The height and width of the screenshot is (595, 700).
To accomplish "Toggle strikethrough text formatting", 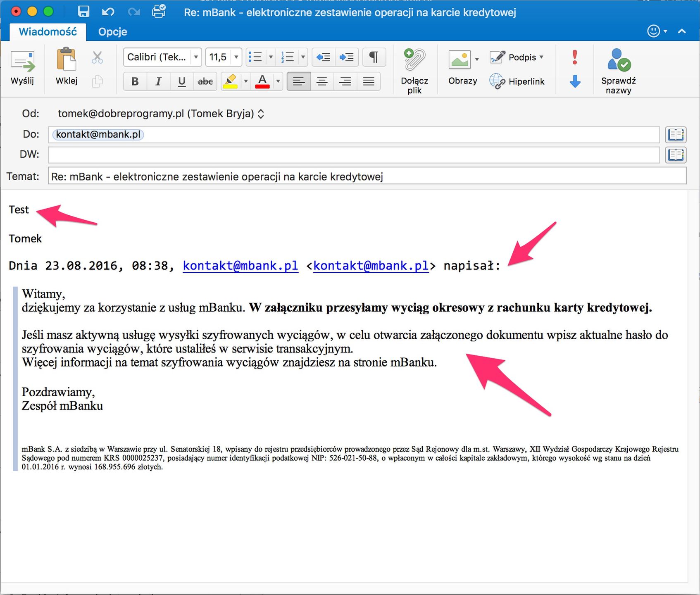I will (205, 81).
